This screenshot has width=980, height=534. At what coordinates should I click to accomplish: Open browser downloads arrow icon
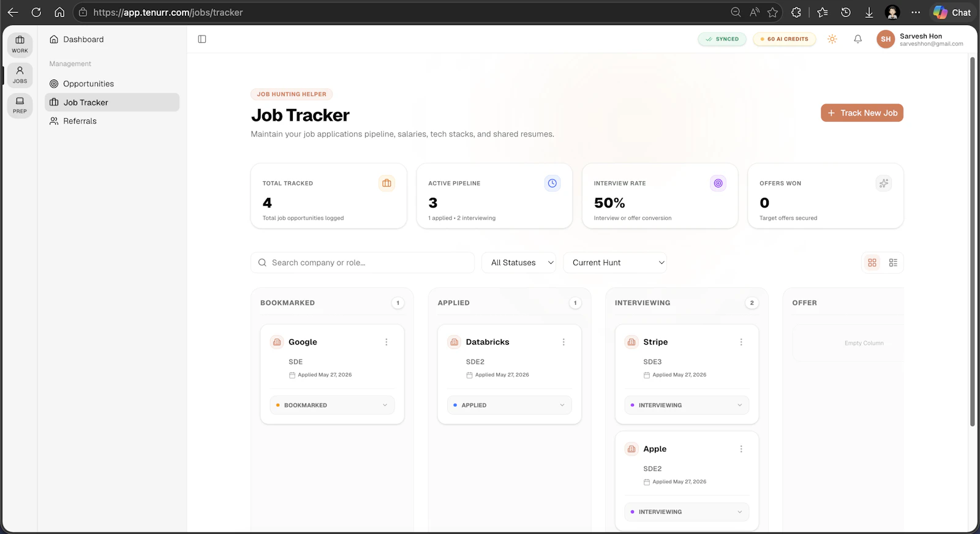(x=869, y=12)
